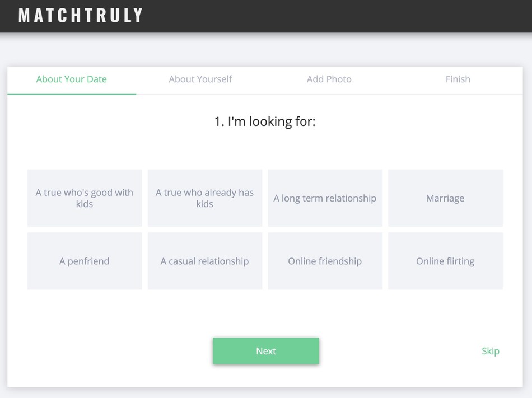Click the '1. I'm looking for:' heading

coord(265,121)
